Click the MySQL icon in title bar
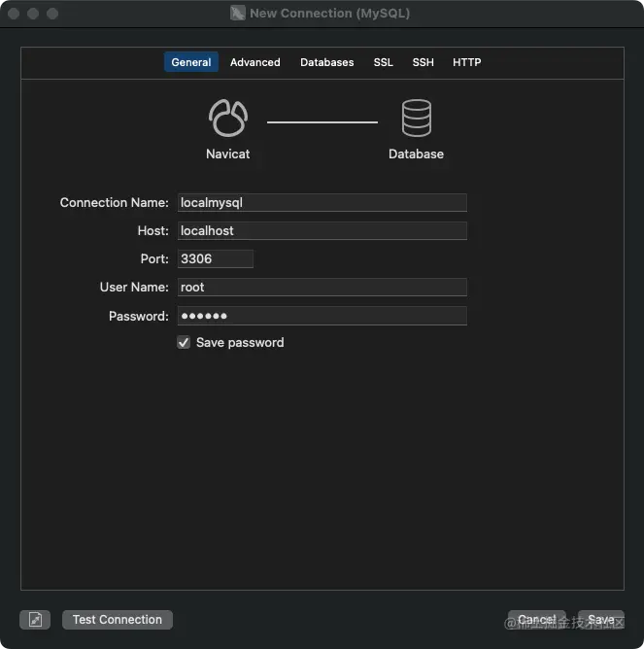 (238, 14)
